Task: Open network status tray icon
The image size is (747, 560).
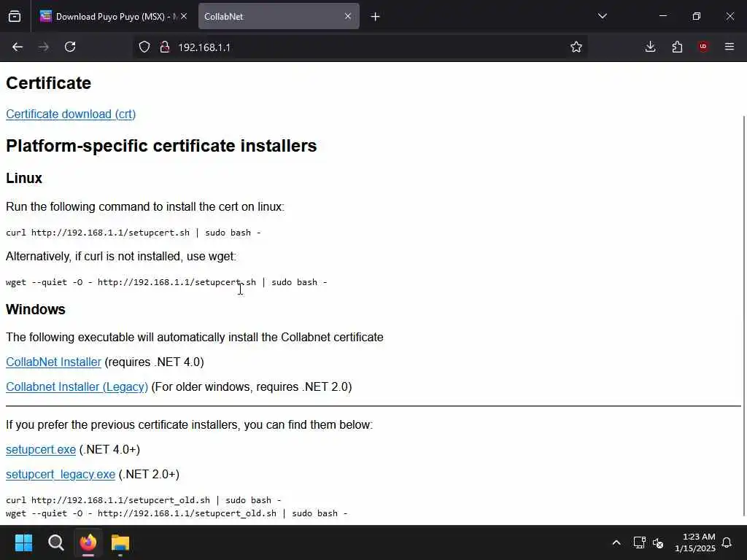Action: (x=639, y=542)
